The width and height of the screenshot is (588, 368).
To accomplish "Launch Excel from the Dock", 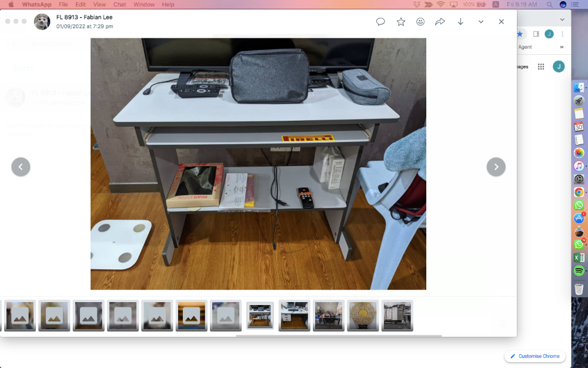I will point(579,258).
